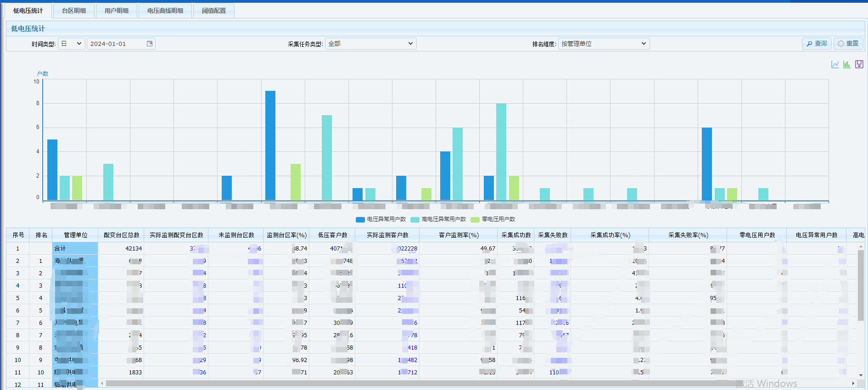This screenshot has width=868, height=390.
Task: Switch to the 台区明细 tab
Action: tap(74, 11)
